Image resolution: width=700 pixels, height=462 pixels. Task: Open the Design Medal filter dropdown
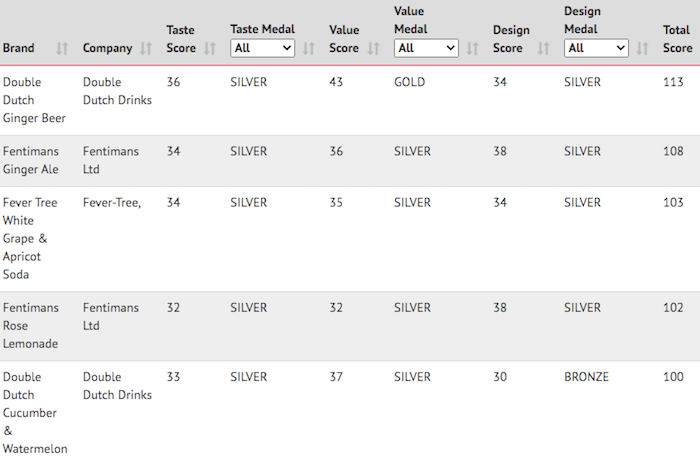[596, 48]
